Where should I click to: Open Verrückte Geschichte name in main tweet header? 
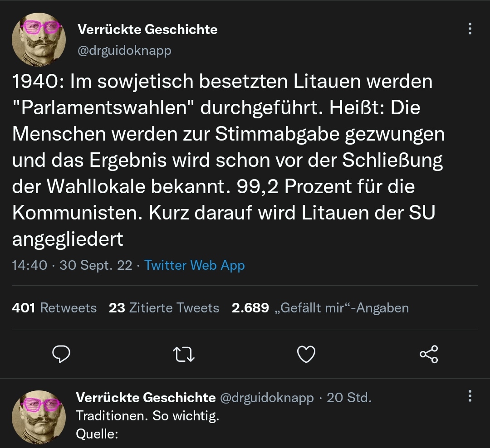coord(147,30)
